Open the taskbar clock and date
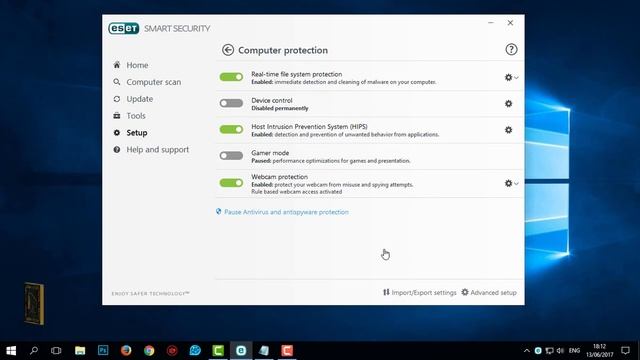The image size is (640, 360). pyautogui.click(x=600, y=351)
